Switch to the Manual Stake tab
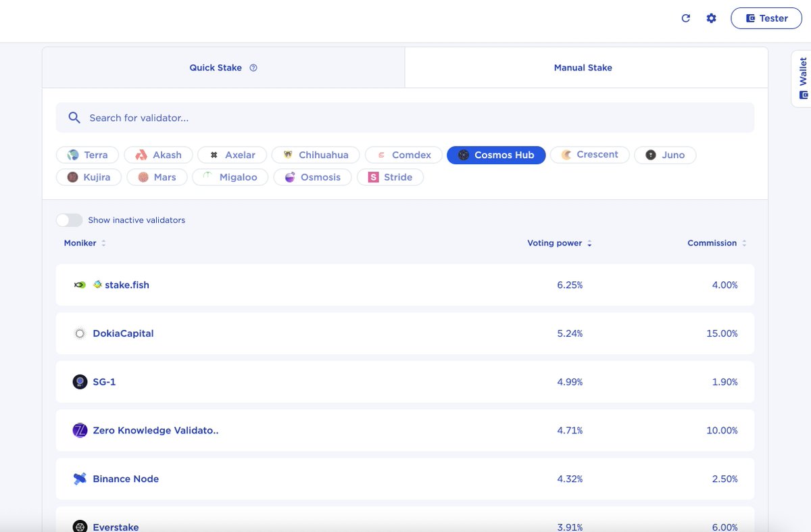 coord(583,68)
